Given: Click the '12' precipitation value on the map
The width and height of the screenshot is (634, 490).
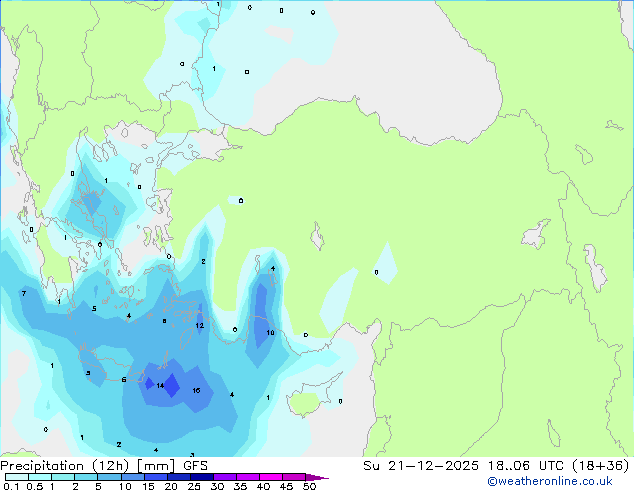Looking at the screenshot, I should click(200, 326).
